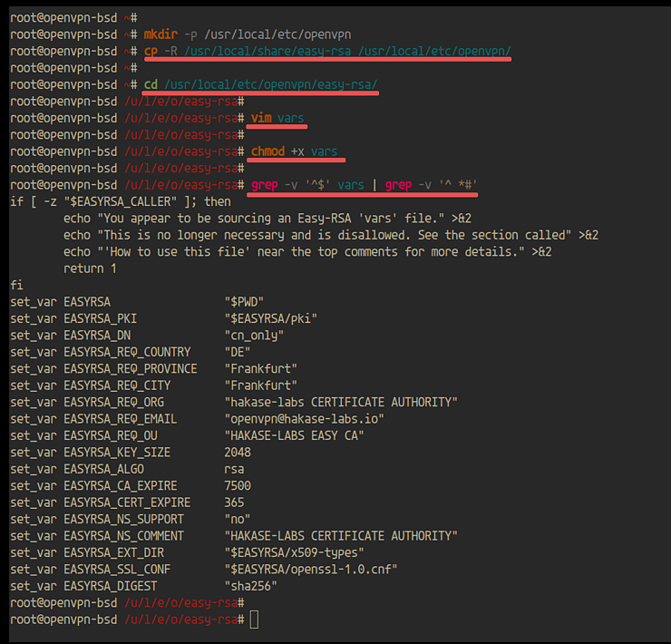This screenshot has width=671, height=644.
Task: Click the "sha256" digest value
Action: (x=250, y=586)
